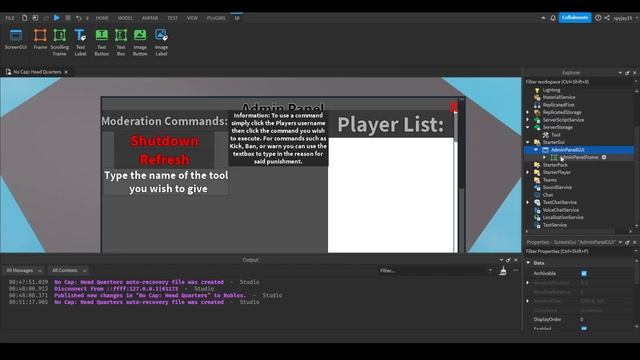Click the red Shutdown button
640x360 pixels.
[164, 141]
